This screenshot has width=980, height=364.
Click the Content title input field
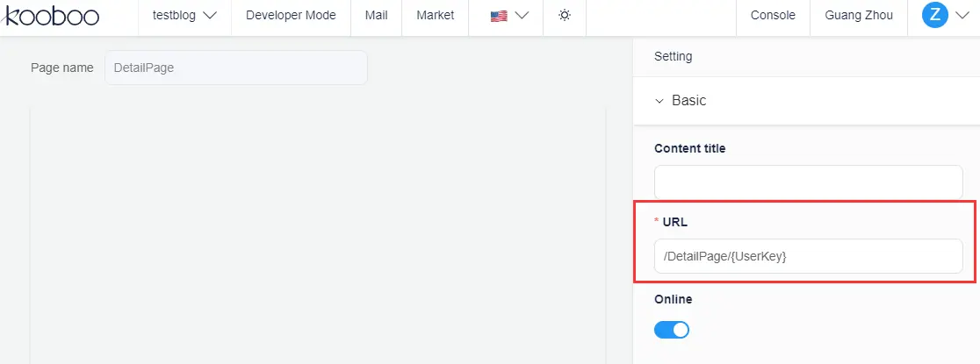coord(808,182)
